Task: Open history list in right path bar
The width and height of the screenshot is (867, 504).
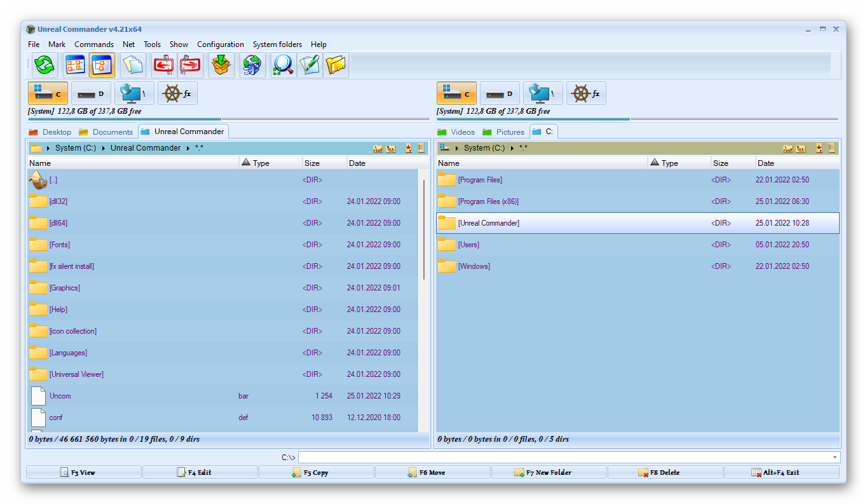Action: tap(831, 148)
